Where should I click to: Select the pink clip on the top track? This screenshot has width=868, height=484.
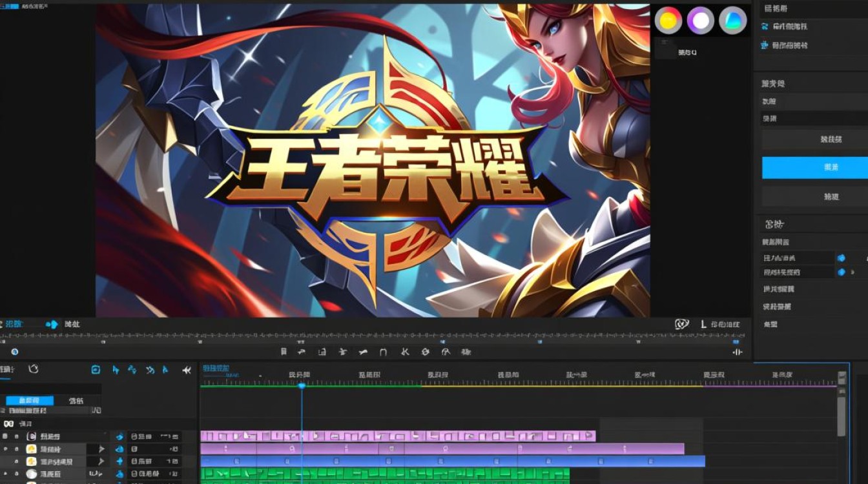pos(398,436)
